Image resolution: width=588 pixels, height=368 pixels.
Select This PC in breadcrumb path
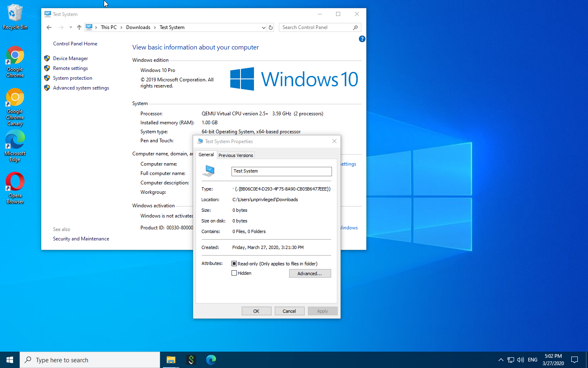click(x=109, y=27)
